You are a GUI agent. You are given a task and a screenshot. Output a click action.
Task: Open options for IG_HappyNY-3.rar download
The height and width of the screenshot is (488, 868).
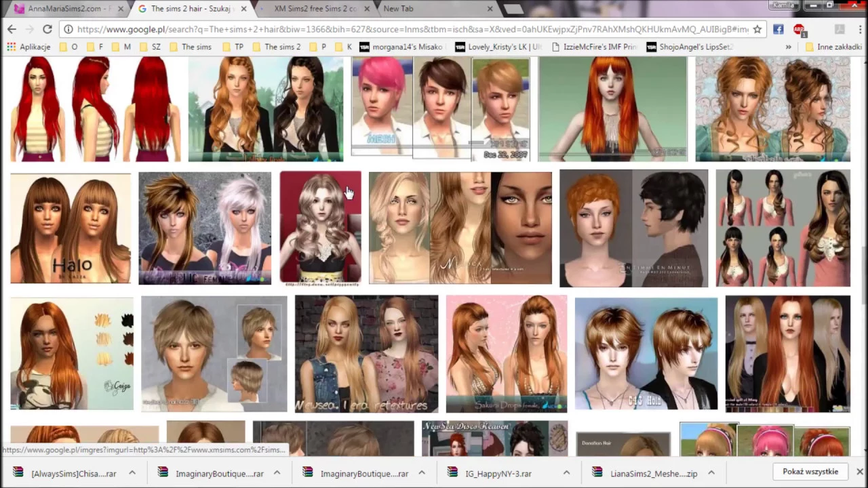click(x=566, y=473)
